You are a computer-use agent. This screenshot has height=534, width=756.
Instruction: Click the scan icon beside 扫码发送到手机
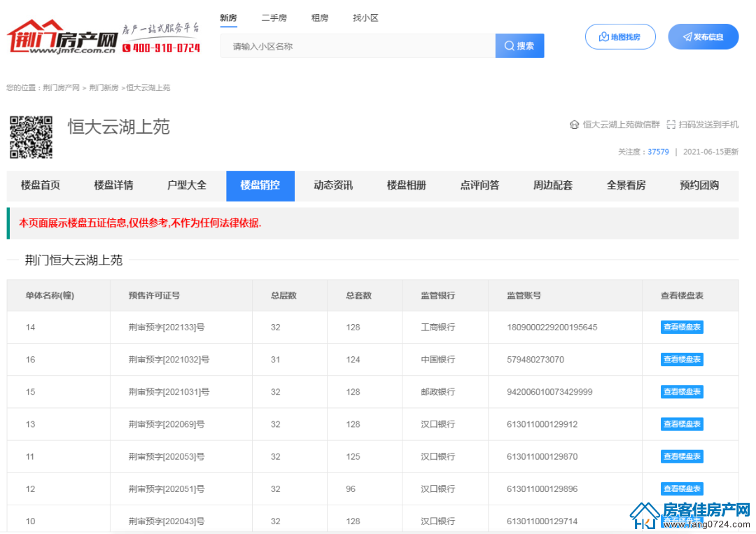coord(671,125)
